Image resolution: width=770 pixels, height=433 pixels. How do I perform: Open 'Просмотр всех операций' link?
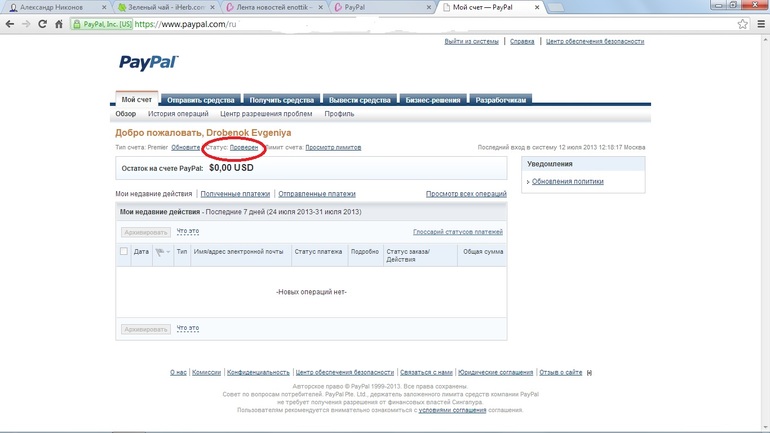[466, 194]
